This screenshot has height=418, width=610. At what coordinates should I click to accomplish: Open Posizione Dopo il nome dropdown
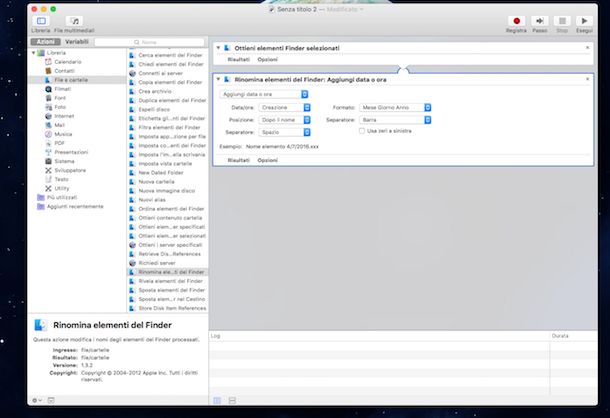click(284, 120)
